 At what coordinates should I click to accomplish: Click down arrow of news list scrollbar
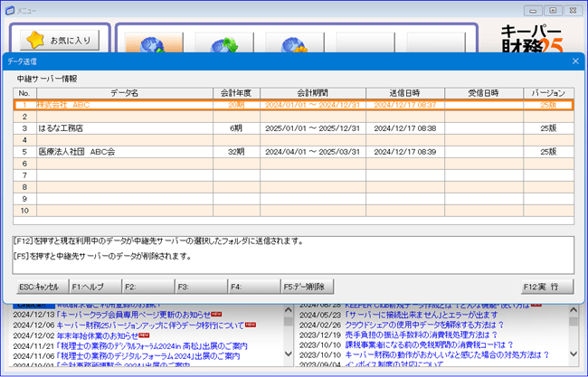pyautogui.click(x=288, y=353)
